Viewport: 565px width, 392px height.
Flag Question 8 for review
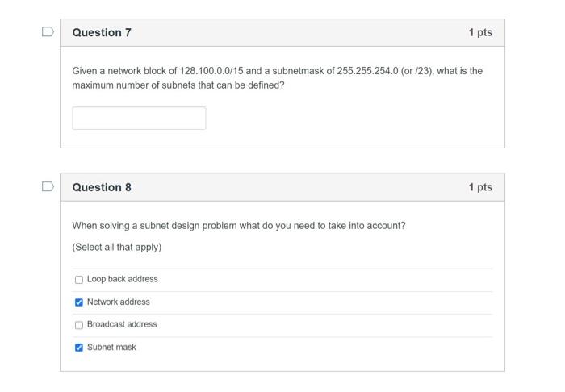[x=48, y=187]
